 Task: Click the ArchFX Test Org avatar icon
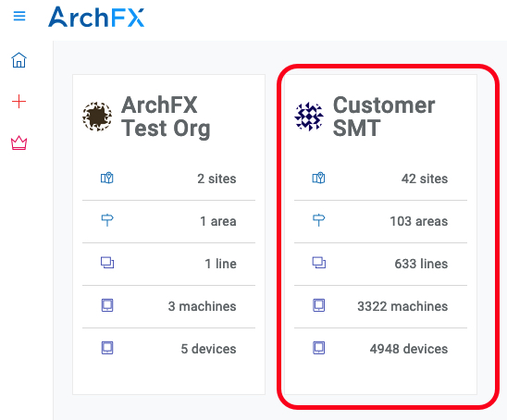pyautogui.click(x=97, y=117)
